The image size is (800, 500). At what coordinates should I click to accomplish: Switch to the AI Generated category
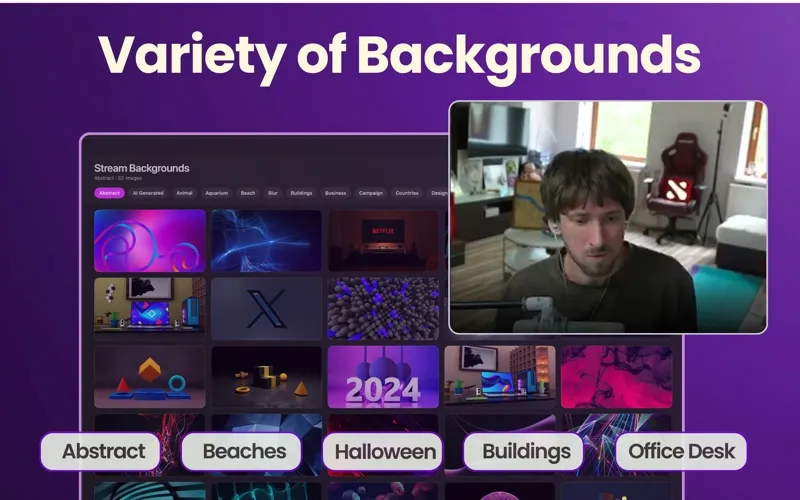point(148,193)
